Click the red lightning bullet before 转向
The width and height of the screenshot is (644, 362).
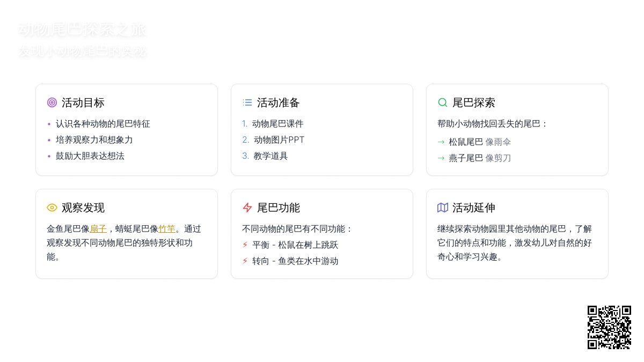coord(245,261)
